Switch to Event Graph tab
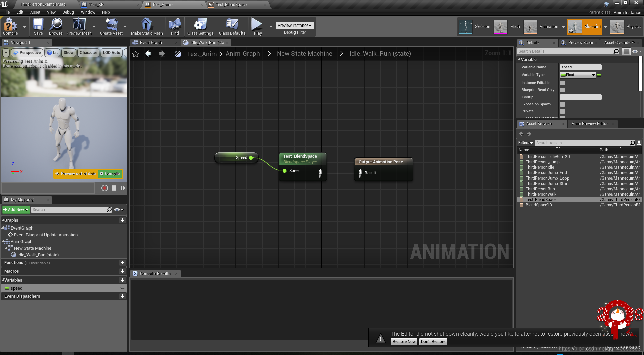 151,43
